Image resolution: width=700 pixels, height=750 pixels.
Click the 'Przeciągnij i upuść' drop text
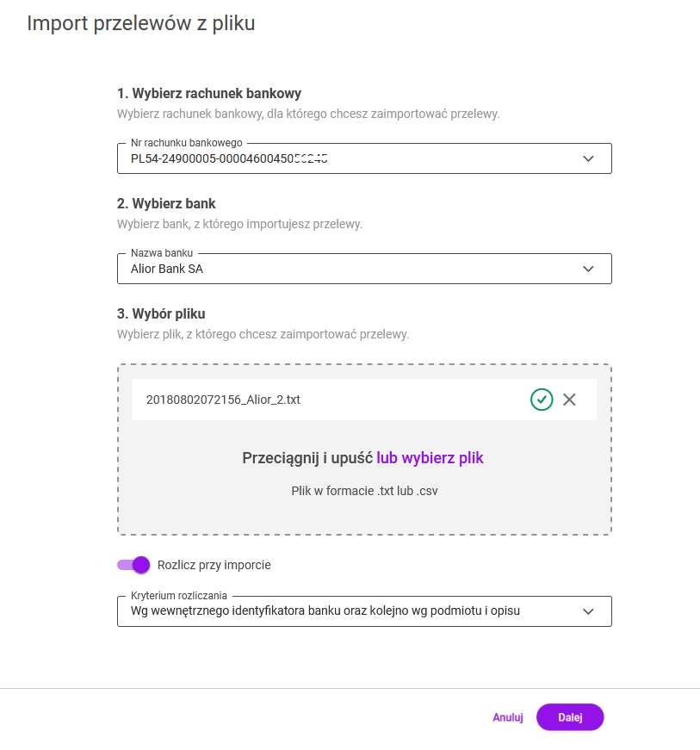pyautogui.click(x=307, y=458)
